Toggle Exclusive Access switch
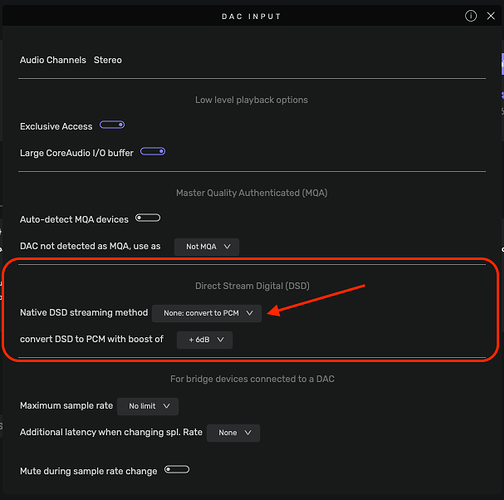 click(112, 125)
